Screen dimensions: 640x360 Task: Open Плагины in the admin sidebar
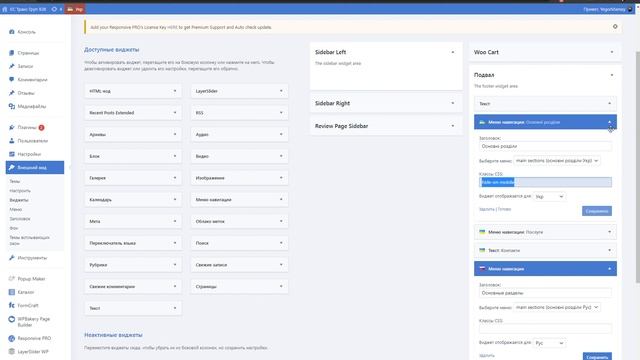click(x=27, y=128)
